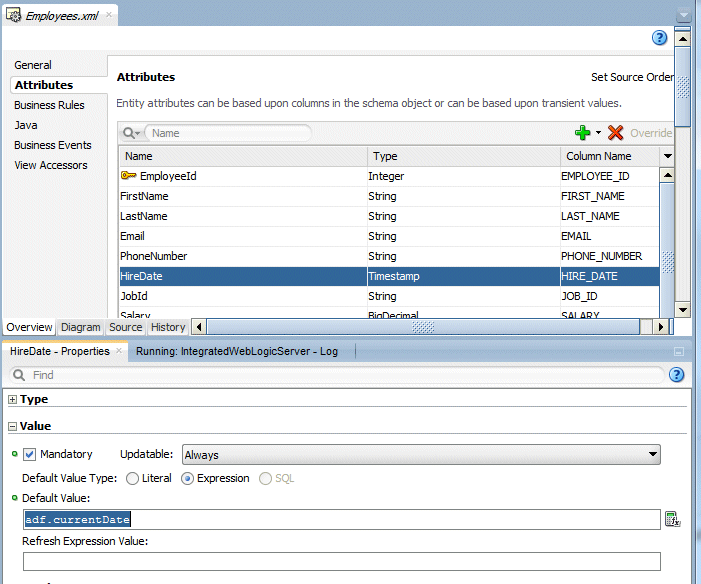Select the Expression default value type

(187, 478)
